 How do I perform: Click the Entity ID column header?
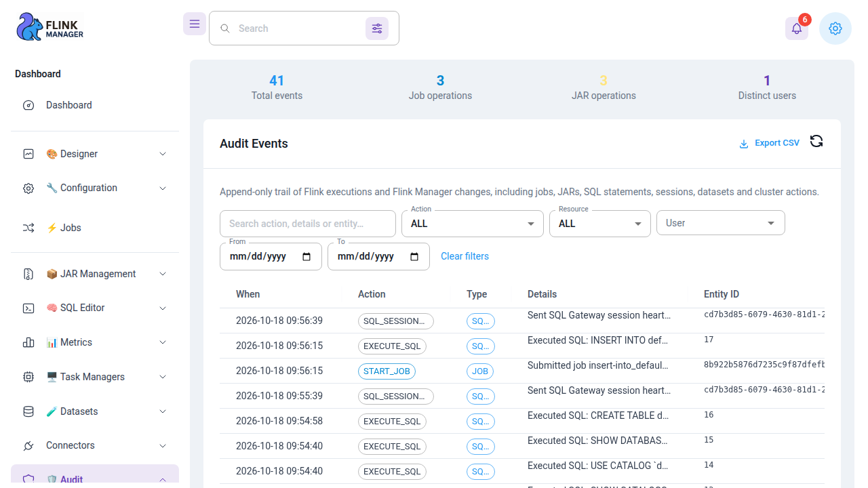(722, 294)
